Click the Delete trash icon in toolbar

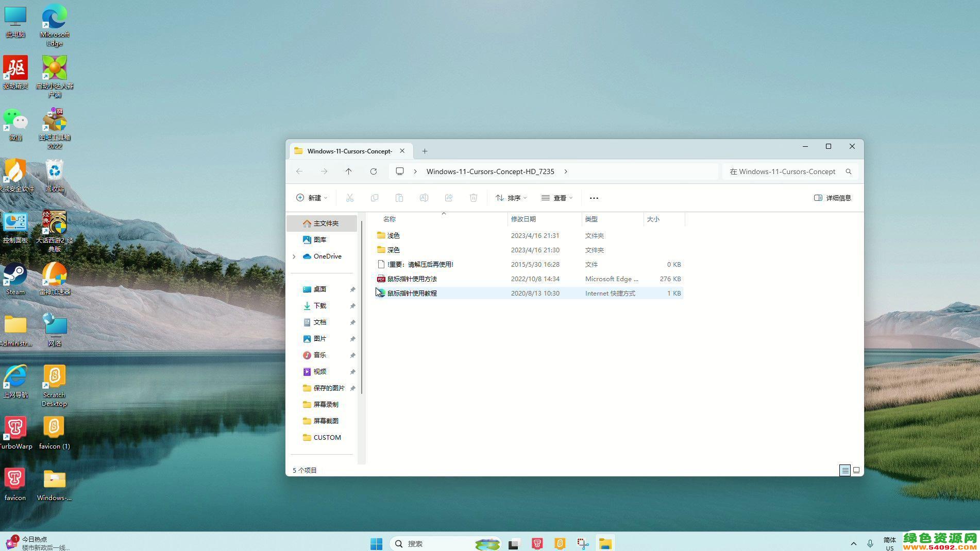pyautogui.click(x=474, y=198)
